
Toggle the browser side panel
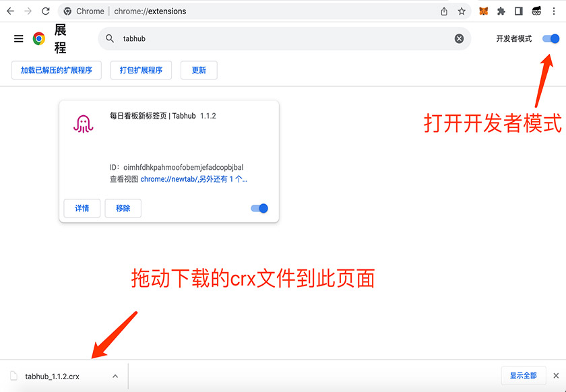519,11
